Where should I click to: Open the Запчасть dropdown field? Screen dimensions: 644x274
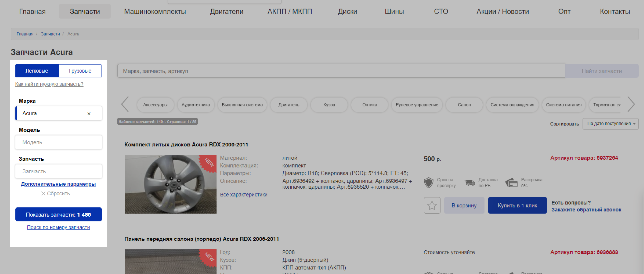[59, 171]
